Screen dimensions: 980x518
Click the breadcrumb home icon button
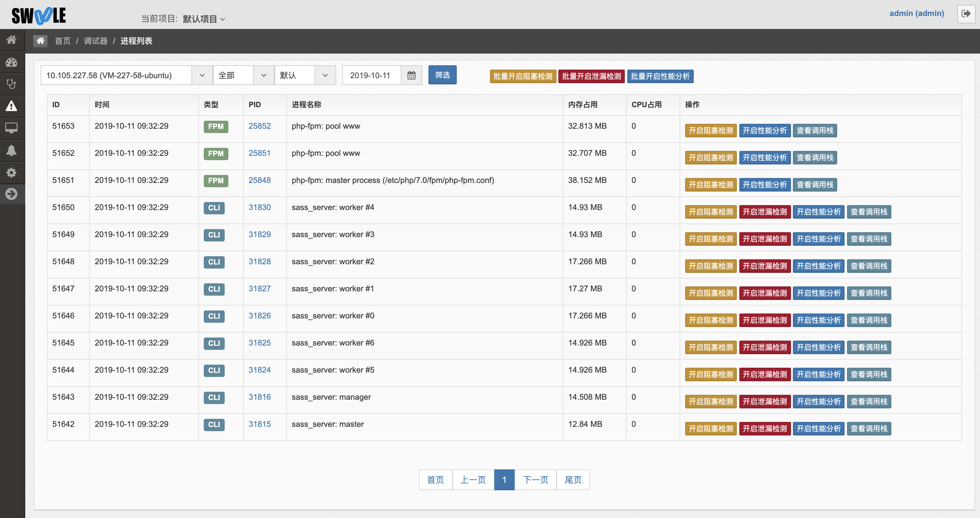pyautogui.click(x=40, y=41)
